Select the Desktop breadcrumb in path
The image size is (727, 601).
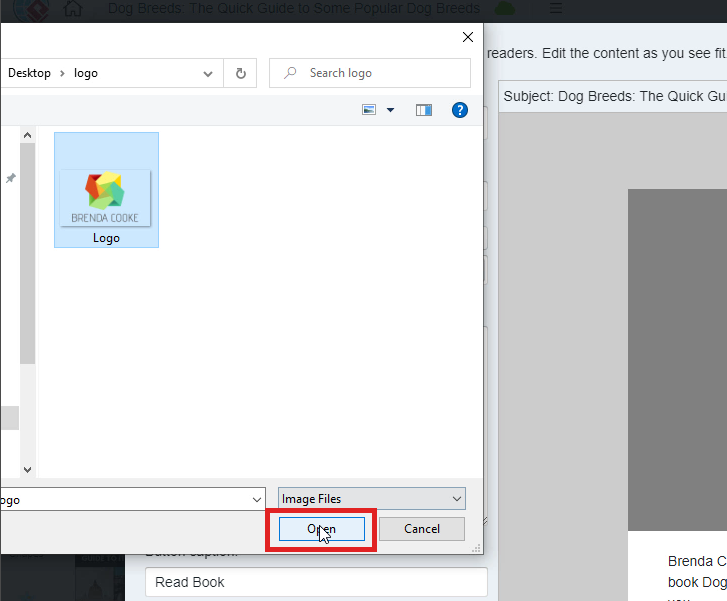click(x=29, y=73)
